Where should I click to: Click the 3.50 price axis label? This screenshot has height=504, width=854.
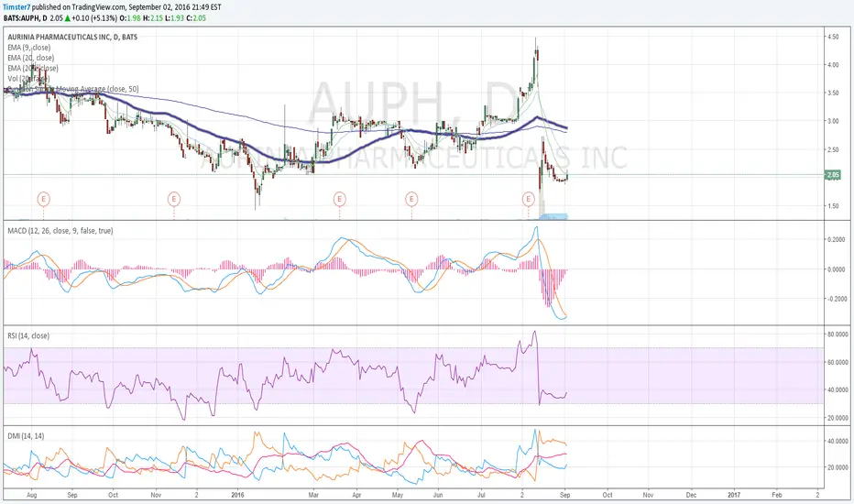(833, 93)
